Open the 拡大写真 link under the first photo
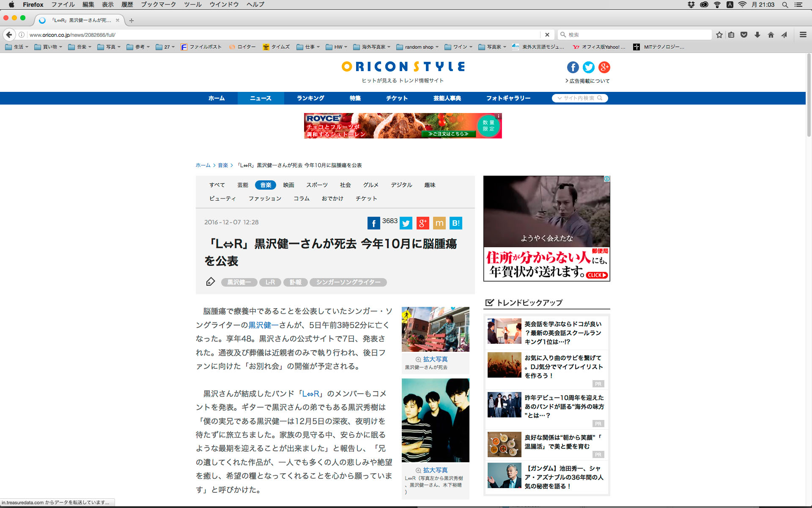The width and height of the screenshot is (812, 508). pos(435,359)
